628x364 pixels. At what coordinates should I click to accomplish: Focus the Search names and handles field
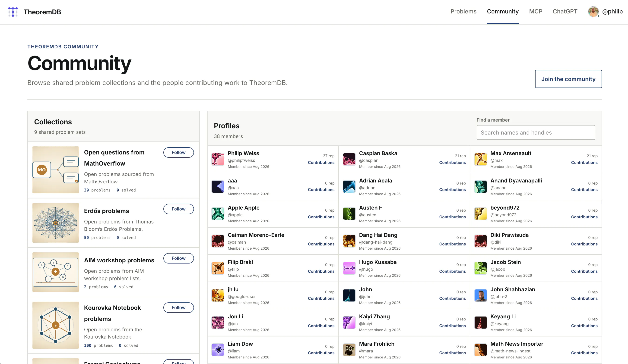coord(536,132)
